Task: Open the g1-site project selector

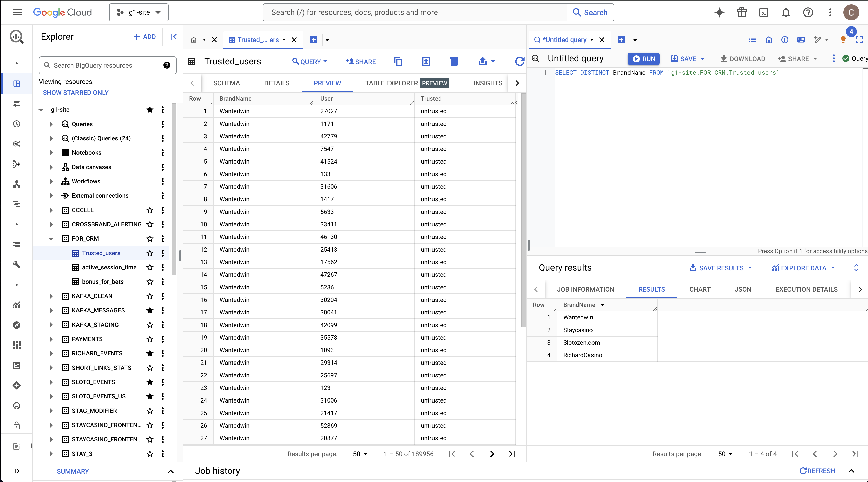Action: coord(139,13)
